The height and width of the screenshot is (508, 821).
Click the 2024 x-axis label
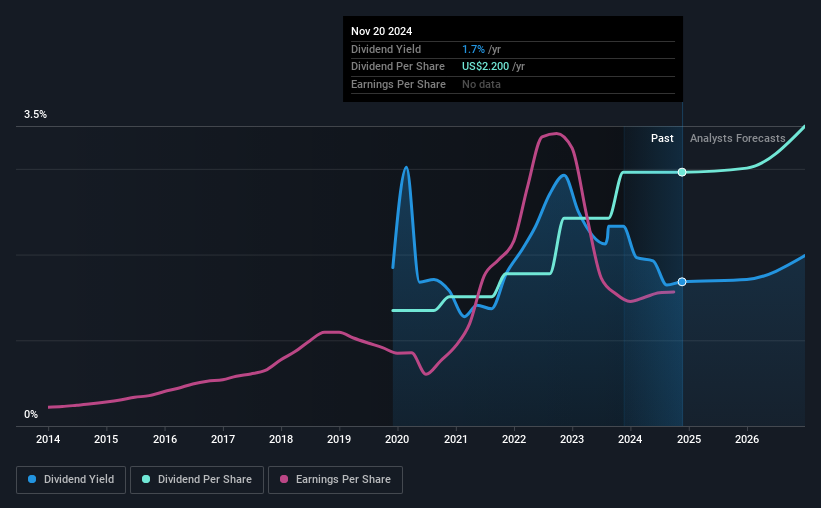(630, 439)
